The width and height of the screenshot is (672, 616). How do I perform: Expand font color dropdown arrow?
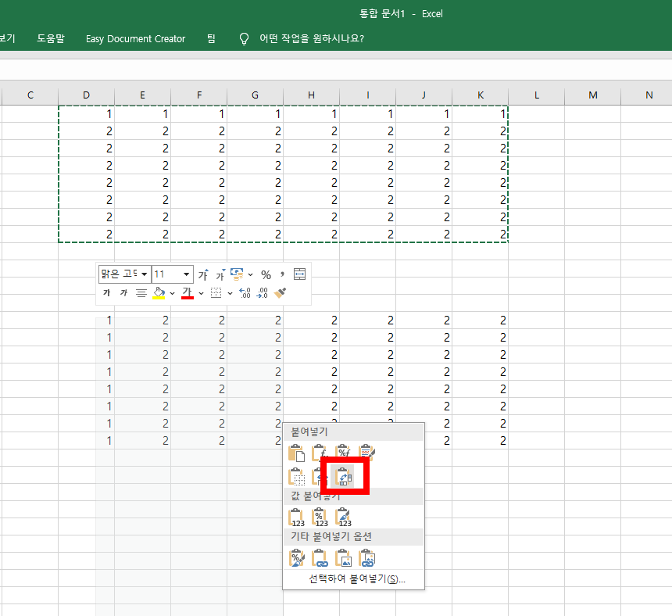point(201,294)
